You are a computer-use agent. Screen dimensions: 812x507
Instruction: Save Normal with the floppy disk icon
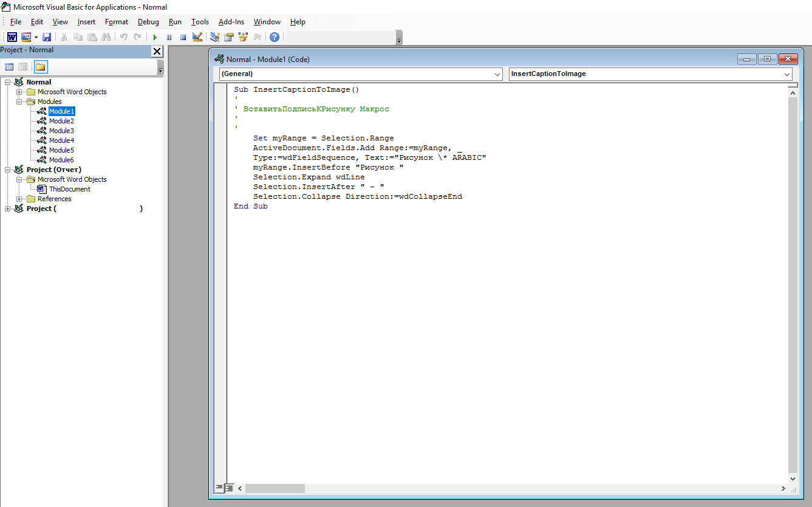tap(47, 37)
